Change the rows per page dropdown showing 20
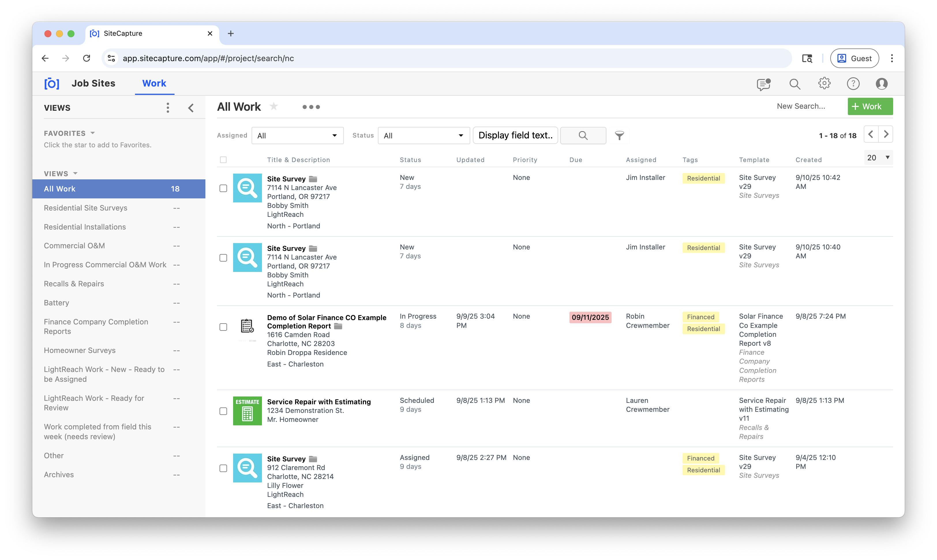 878,157
